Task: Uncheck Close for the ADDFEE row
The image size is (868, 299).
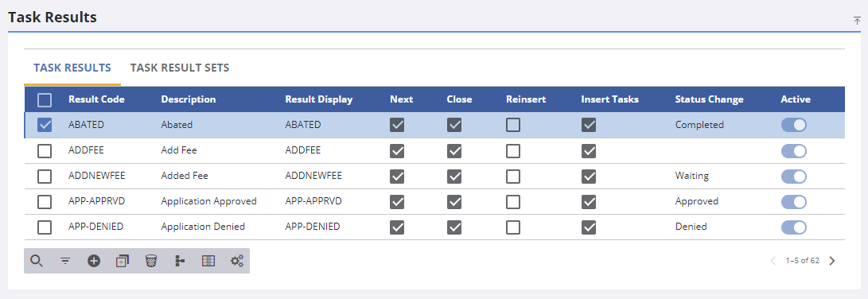Action: coord(454,150)
